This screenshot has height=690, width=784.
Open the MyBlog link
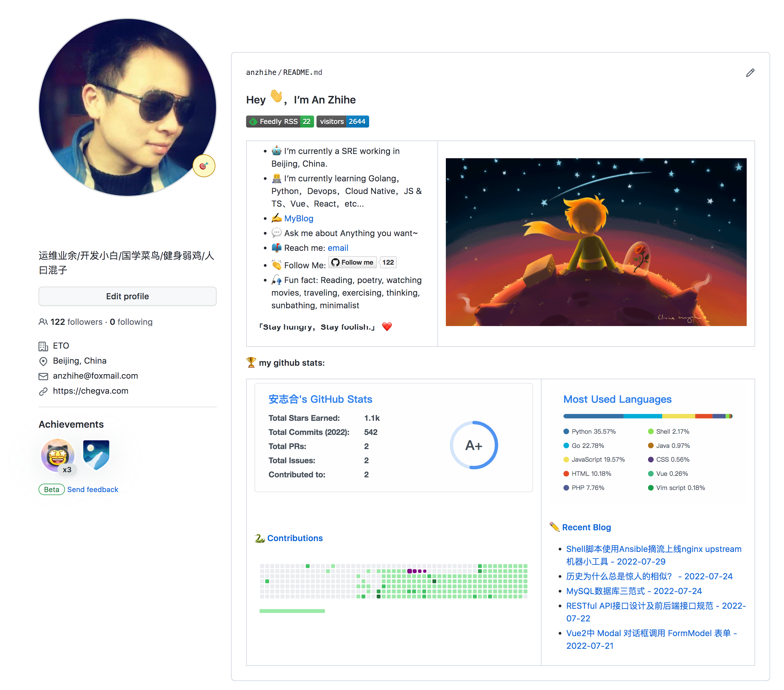pos(298,218)
